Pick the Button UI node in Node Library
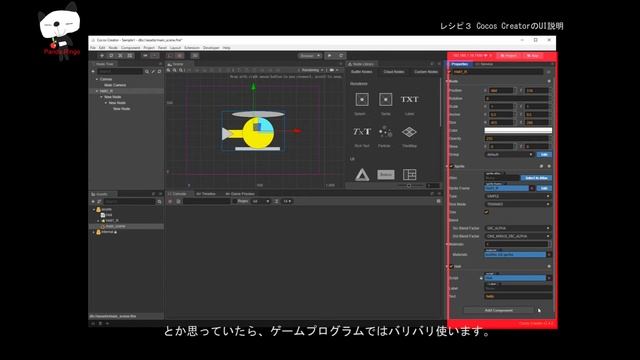Viewport: 640px width, 360px height. [x=385, y=175]
